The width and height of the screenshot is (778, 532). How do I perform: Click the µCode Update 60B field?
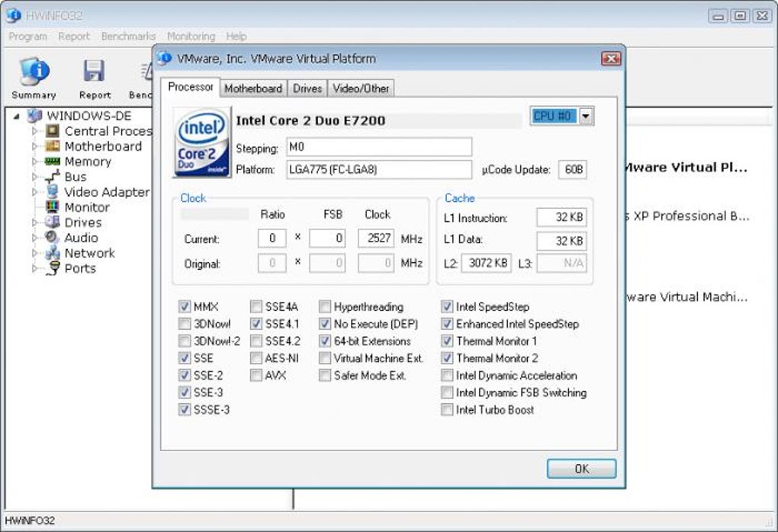click(x=573, y=169)
